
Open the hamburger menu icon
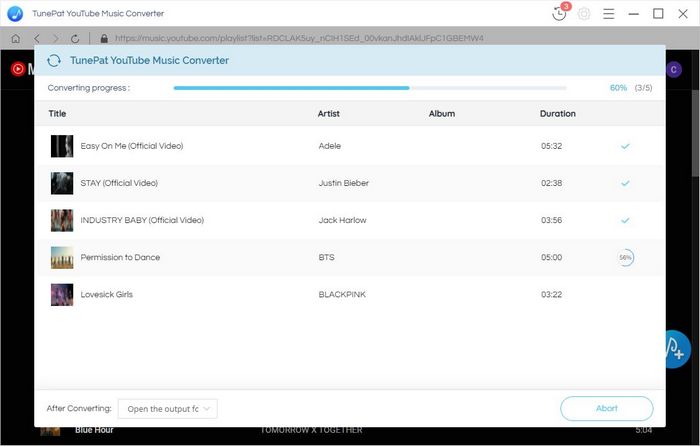click(608, 14)
